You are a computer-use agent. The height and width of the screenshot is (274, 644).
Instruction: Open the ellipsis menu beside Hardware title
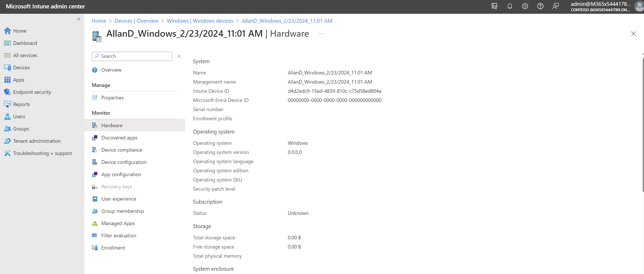321,34
